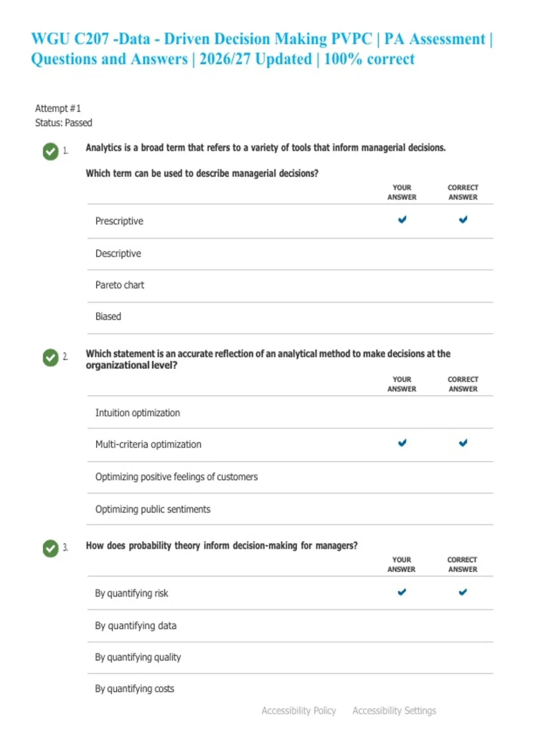Screen dimensions: 534x756
Task: Select By quantifying data option
Action: pyautogui.click(x=290, y=626)
